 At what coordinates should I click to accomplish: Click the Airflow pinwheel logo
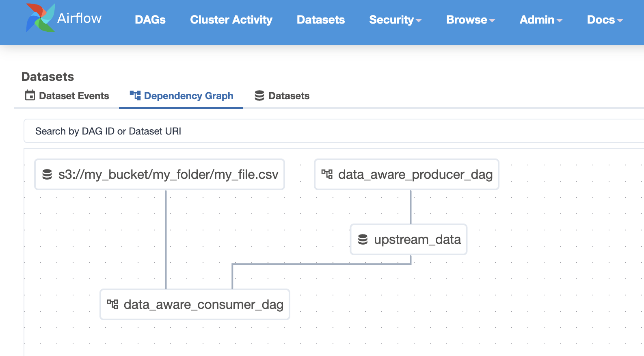click(41, 18)
